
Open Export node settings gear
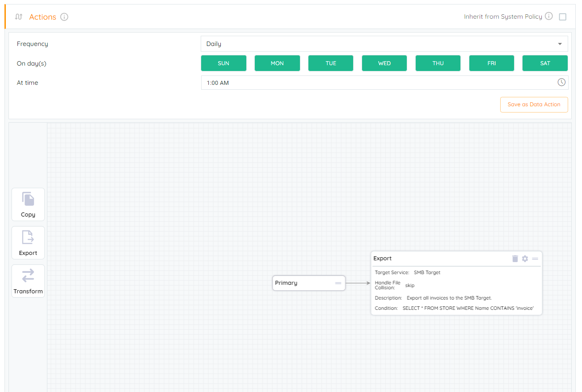pos(525,259)
